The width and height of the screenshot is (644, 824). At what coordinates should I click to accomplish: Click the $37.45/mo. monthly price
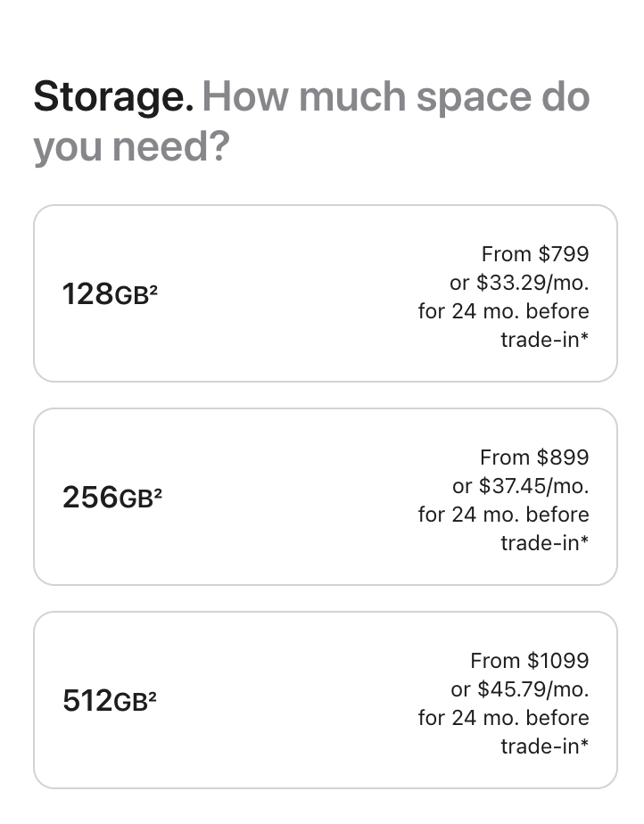click(533, 486)
